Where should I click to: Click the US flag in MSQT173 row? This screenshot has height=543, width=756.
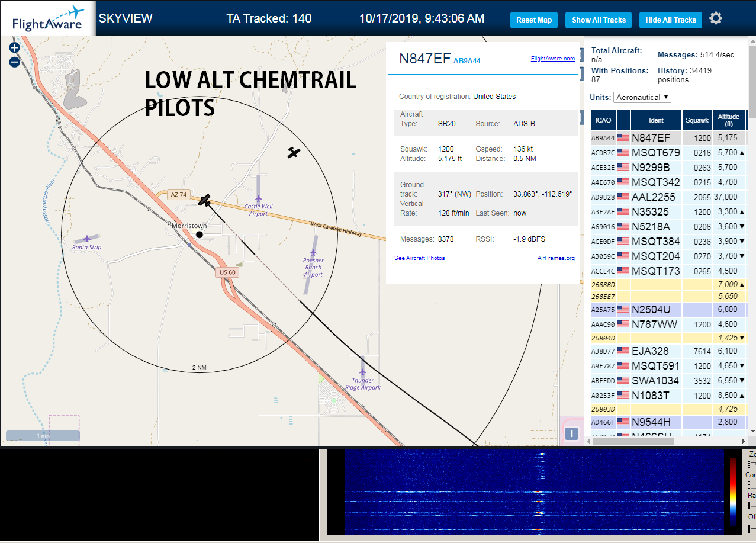pos(623,271)
